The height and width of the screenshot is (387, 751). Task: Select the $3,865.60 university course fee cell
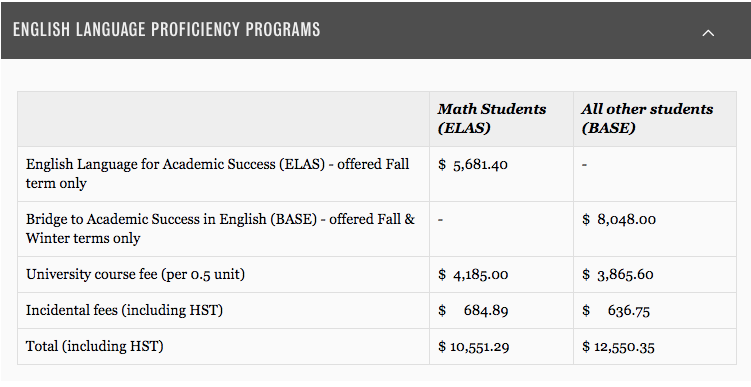point(617,275)
